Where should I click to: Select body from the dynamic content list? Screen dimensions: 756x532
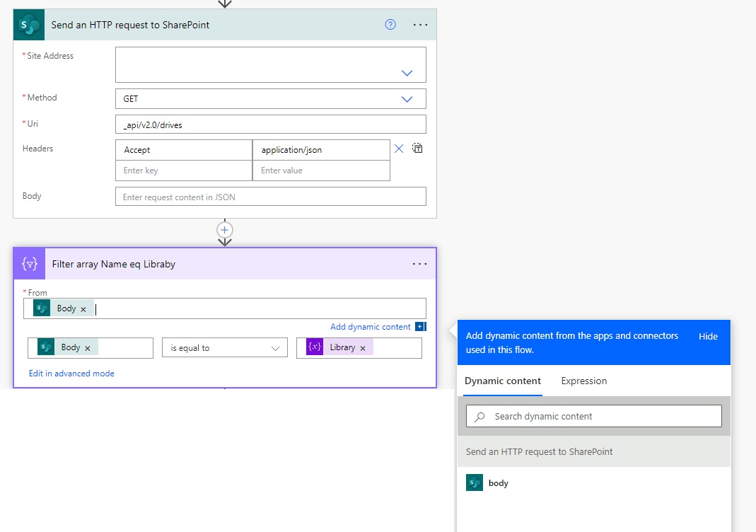498,482
